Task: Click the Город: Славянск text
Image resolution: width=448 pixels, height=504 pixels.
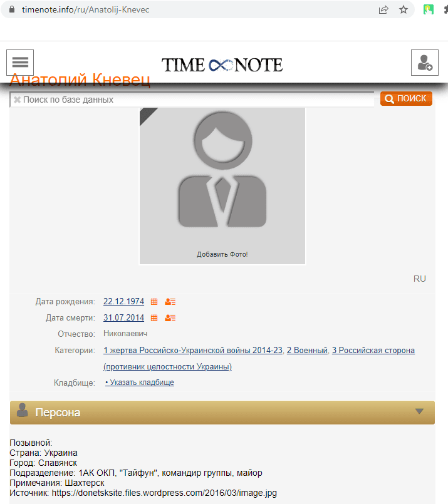Action: click(43, 463)
